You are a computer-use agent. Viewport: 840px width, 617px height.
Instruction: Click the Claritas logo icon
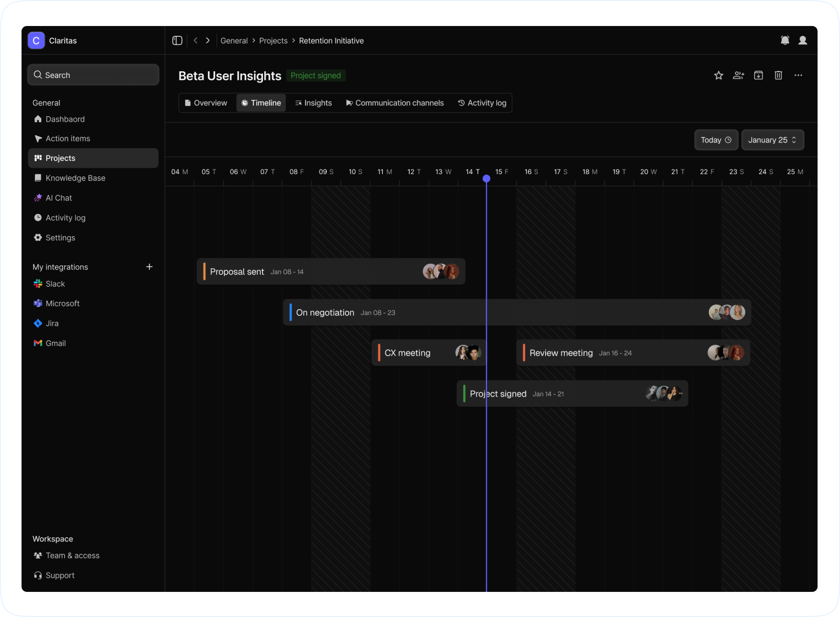click(36, 40)
